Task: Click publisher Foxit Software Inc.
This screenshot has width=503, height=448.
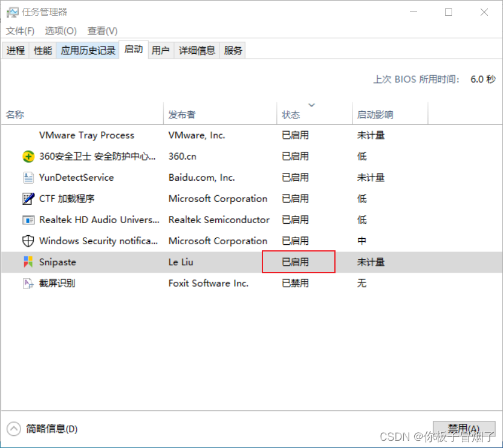Action: click(x=208, y=284)
